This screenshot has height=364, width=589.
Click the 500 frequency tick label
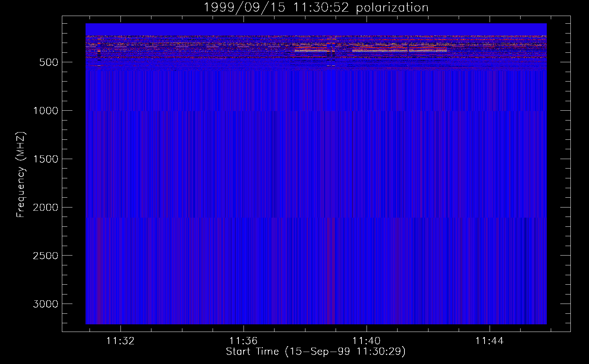(49, 62)
